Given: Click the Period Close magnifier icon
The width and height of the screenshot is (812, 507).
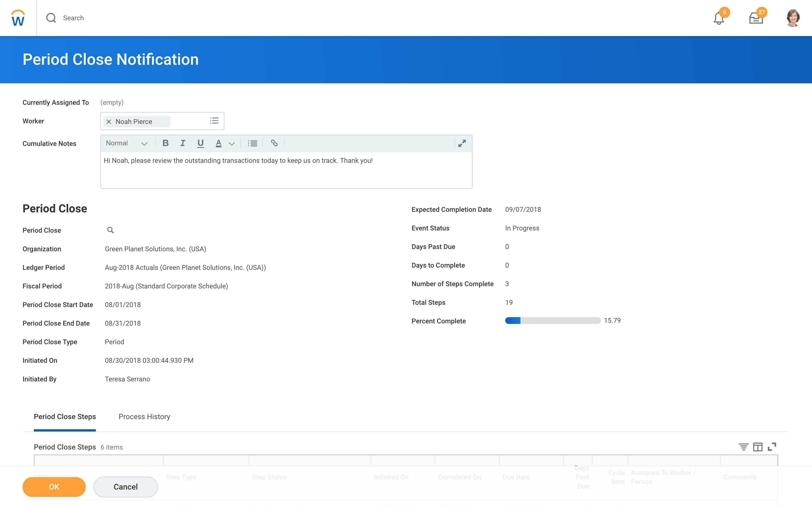Looking at the screenshot, I should [x=111, y=230].
